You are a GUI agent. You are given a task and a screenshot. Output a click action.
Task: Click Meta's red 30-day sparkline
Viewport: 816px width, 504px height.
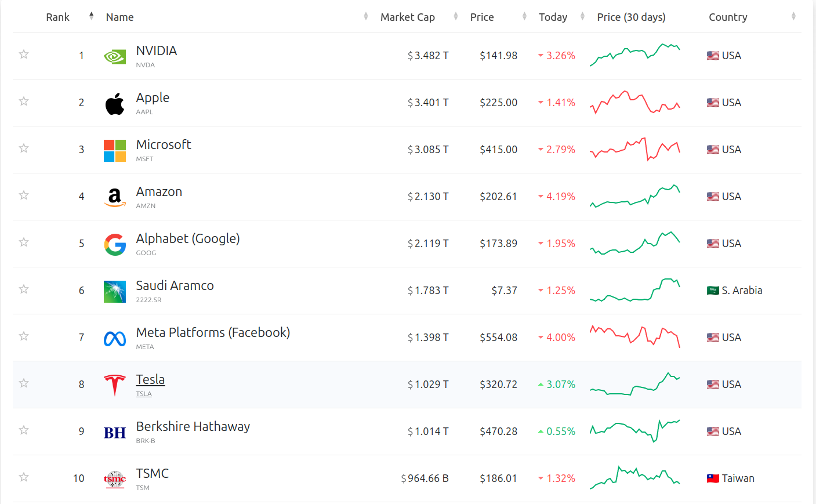[634, 336]
